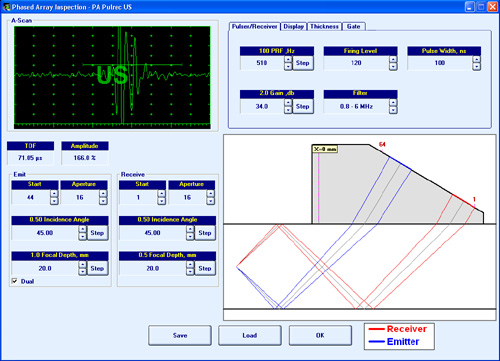Minimize the Phased Array Inspection window

coord(470,7)
